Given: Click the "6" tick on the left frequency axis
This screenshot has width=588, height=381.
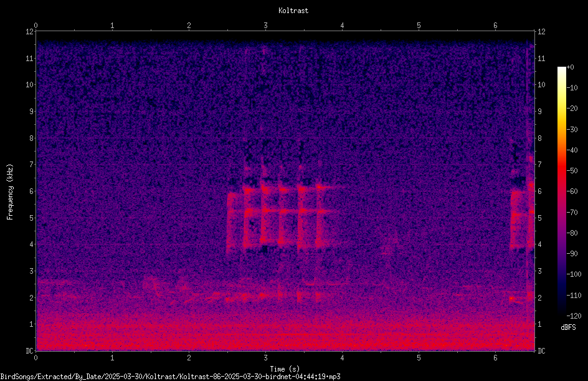Looking at the screenshot, I should 31,191.
